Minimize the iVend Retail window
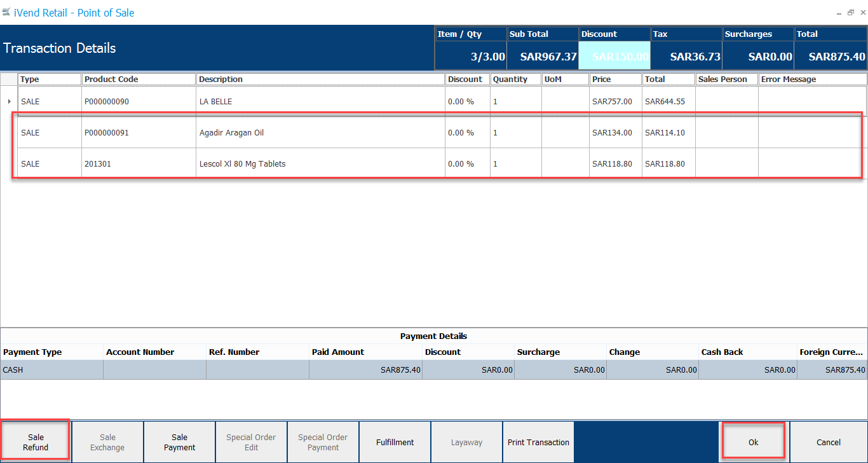The width and height of the screenshot is (868, 463). point(839,12)
